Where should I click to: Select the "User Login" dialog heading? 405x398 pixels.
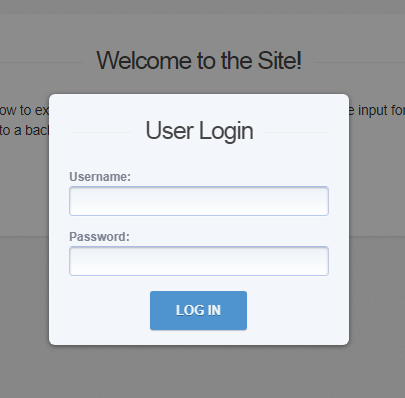[199, 131]
